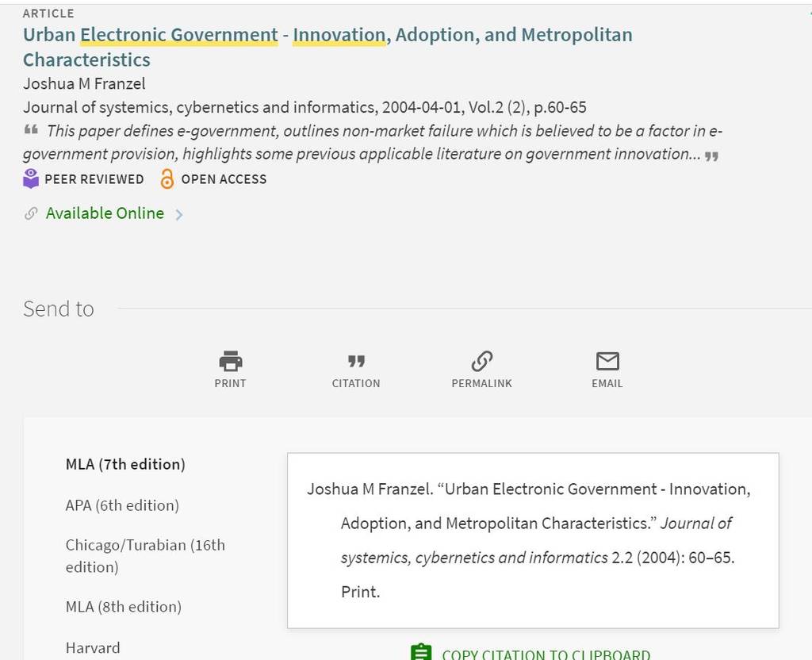812x660 pixels.
Task: Click the Permalink chain icon
Action: [481, 361]
